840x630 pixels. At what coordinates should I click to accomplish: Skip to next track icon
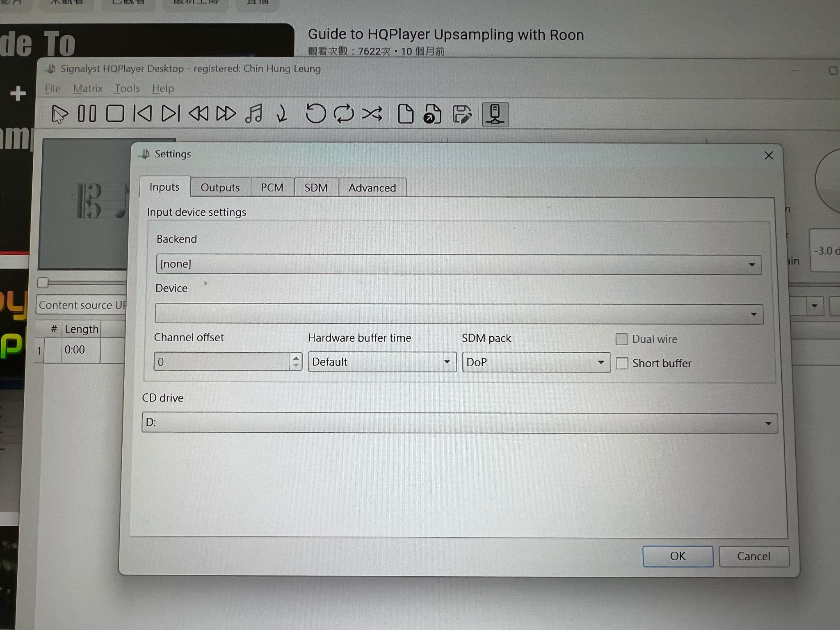click(170, 114)
